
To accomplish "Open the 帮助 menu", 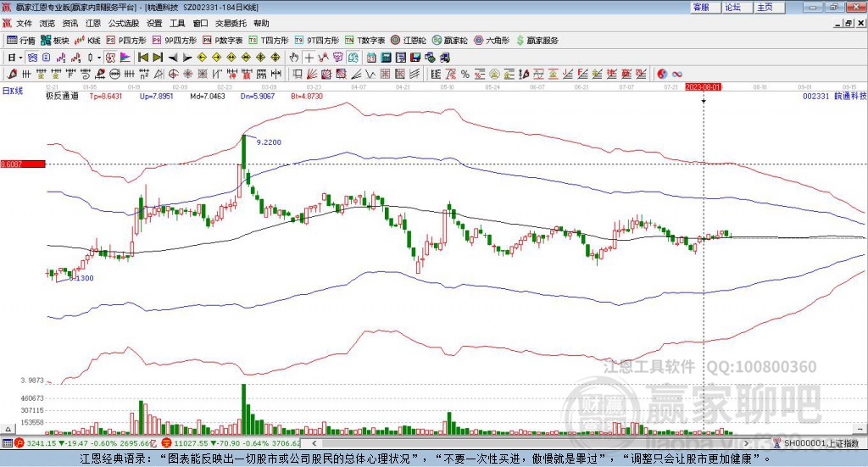I will [261, 23].
